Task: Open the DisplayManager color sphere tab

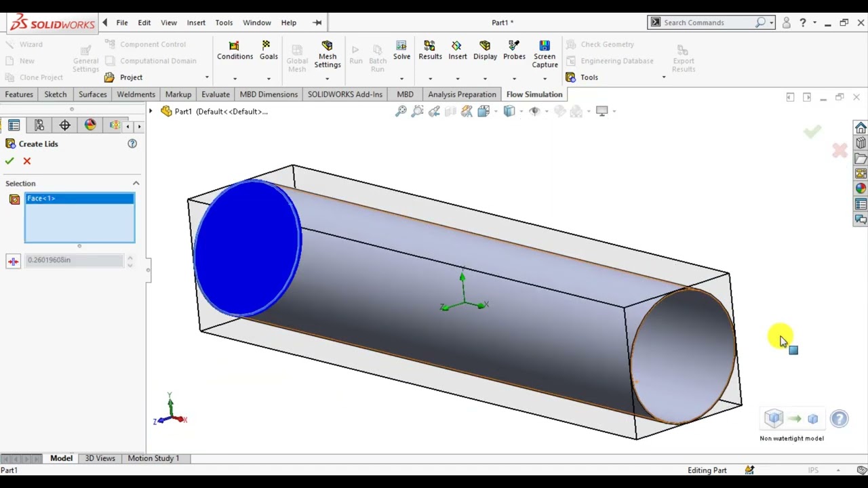Action: (x=90, y=125)
